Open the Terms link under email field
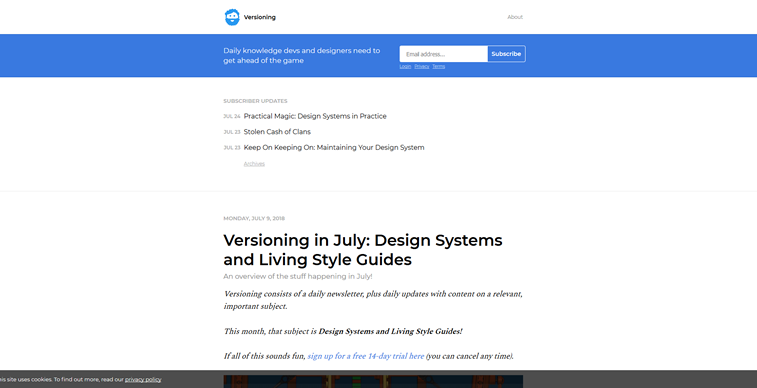 (438, 67)
